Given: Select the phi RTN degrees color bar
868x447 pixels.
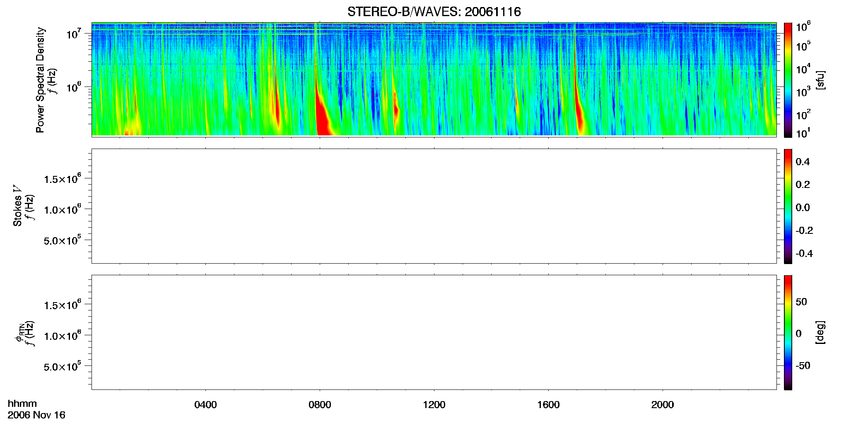Looking at the screenshot, I should pyautogui.click(x=788, y=332).
